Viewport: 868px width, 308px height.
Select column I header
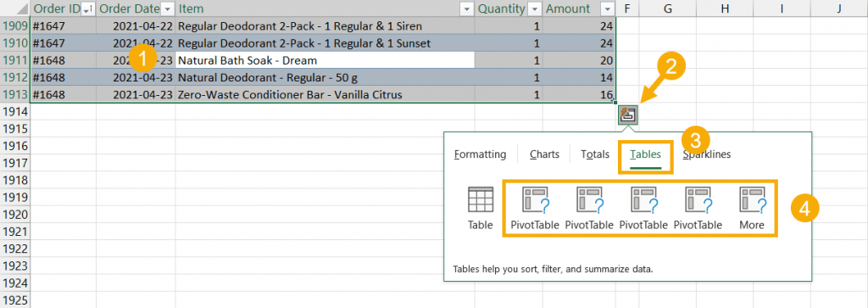781,8
